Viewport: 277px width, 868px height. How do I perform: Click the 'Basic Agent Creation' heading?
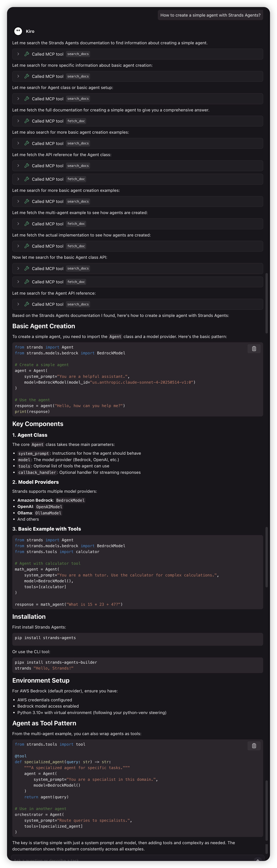(44, 326)
